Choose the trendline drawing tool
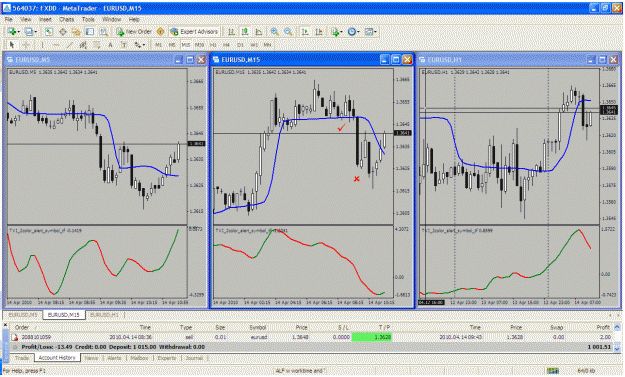625x377 pixels. click(70, 45)
